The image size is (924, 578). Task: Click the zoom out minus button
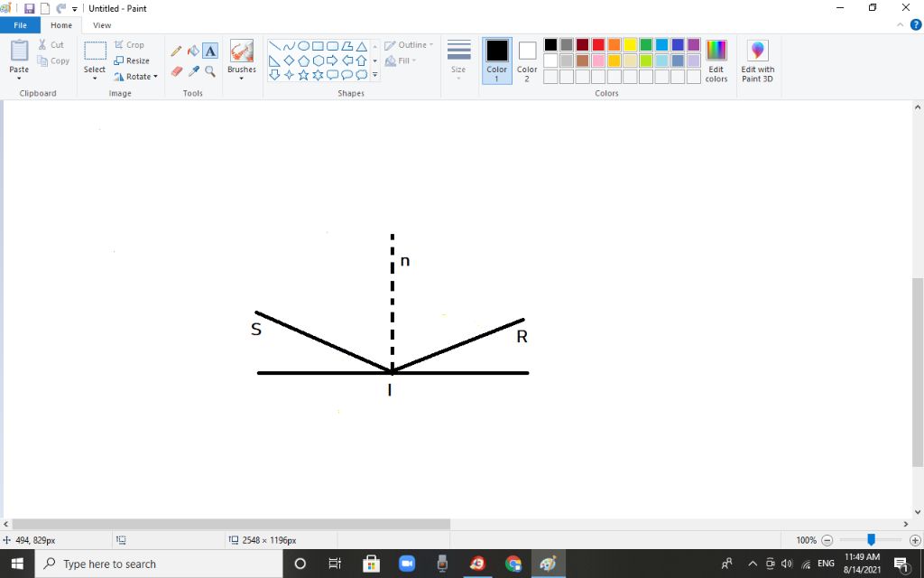coord(827,540)
